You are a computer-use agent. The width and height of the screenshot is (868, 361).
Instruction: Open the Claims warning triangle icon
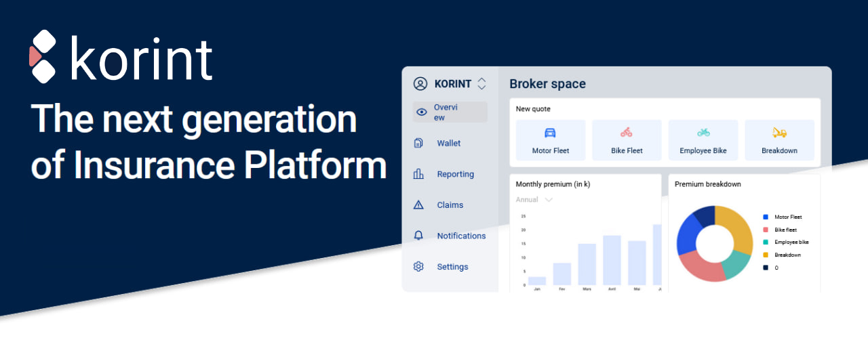[x=418, y=205]
